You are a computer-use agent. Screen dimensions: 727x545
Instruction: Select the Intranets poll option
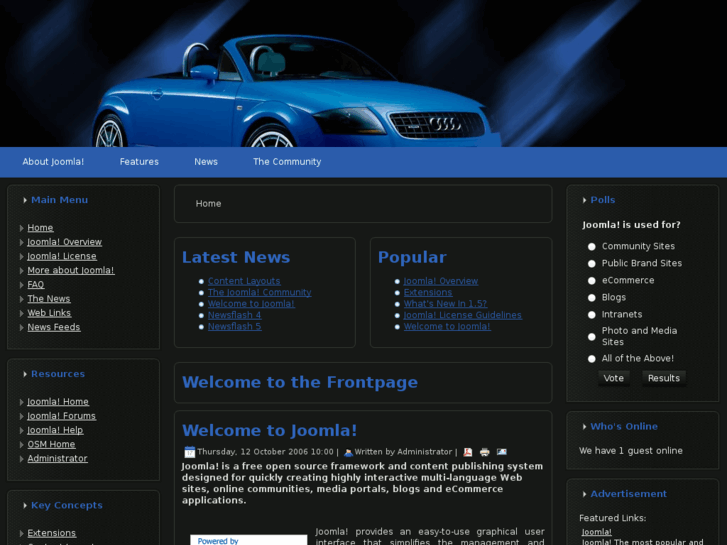pyautogui.click(x=592, y=315)
